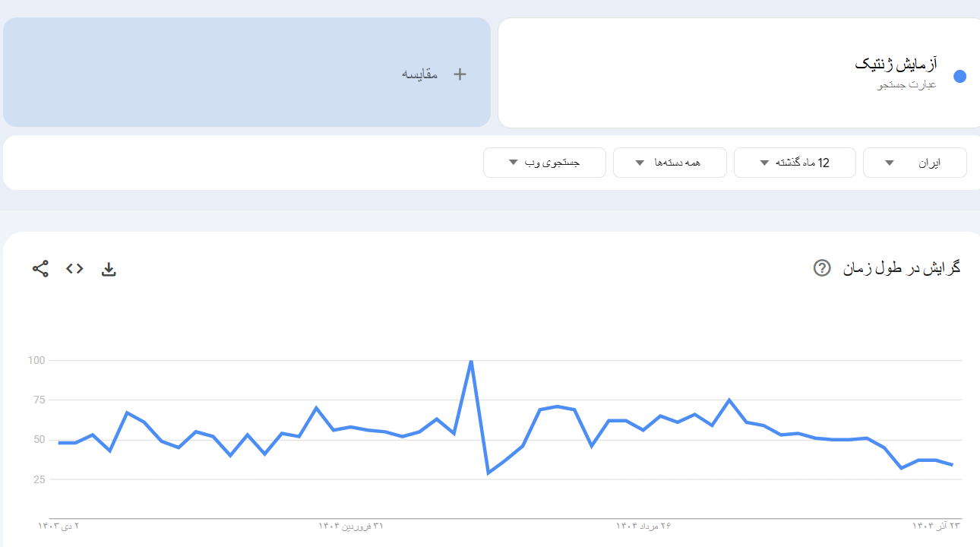
Task: Click the مقایسه compare label
Action: [419, 74]
